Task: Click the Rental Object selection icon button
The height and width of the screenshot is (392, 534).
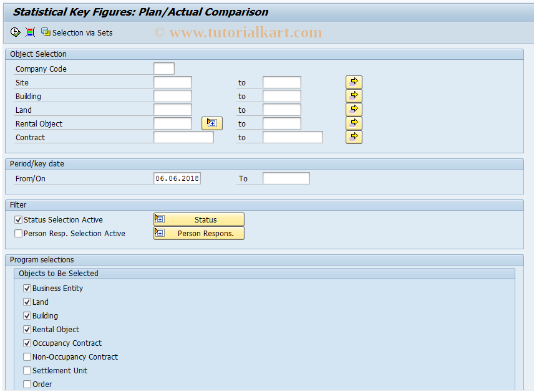Action: point(212,123)
